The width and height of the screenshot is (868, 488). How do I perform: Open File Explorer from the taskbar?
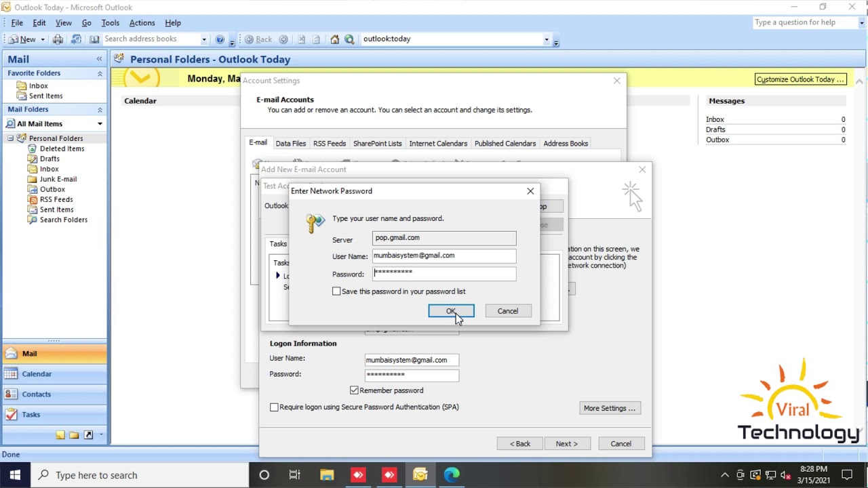pos(326,475)
